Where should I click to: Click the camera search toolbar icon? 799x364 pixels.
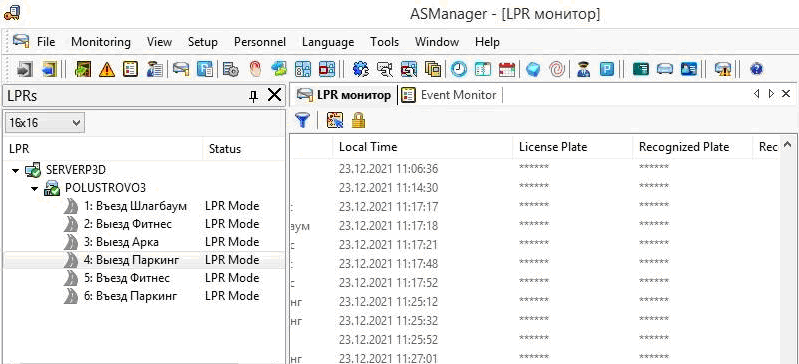[x=385, y=69]
